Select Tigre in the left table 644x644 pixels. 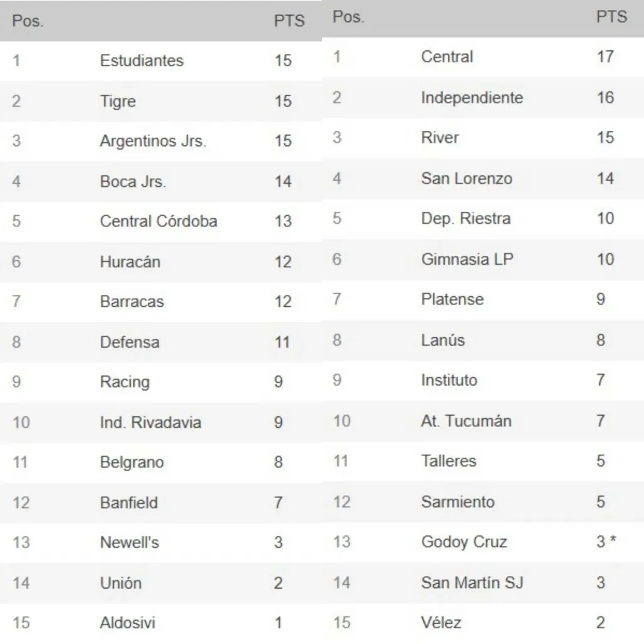118,101
